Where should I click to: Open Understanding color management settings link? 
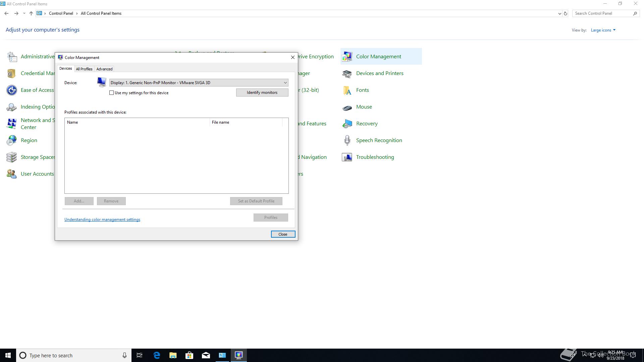point(102,220)
